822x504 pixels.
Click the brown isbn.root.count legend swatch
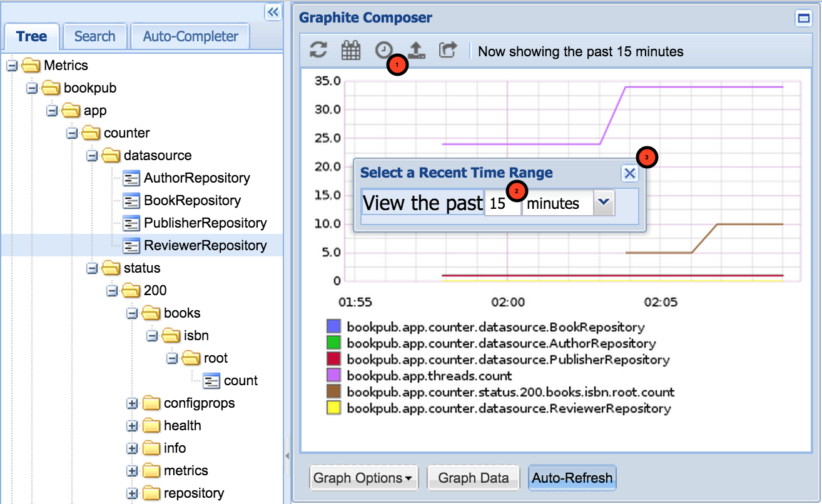tap(333, 392)
